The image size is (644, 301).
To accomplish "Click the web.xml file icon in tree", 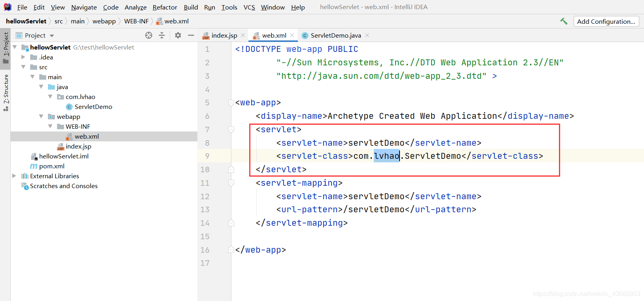I will [69, 137].
